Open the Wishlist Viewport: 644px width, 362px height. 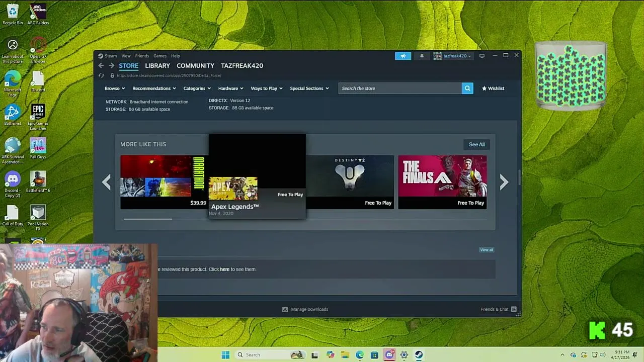[493, 88]
